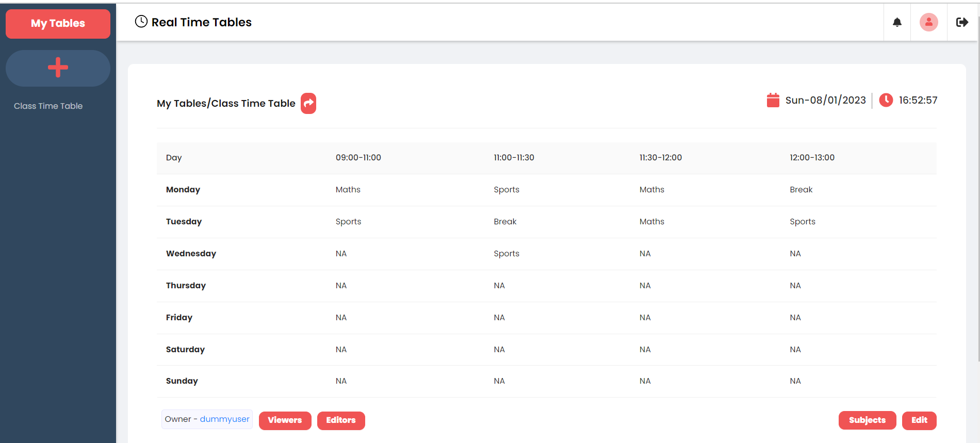The height and width of the screenshot is (443, 980).
Task: Click Wednesday's 09:00-11:00 NA cell
Action: [x=341, y=254]
